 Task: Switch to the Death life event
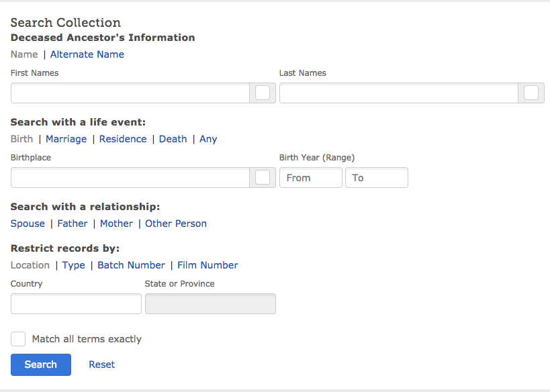[x=173, y=139]
